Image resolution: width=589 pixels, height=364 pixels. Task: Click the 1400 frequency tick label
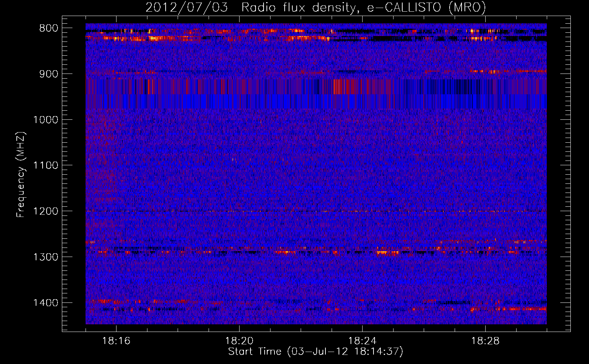point(46,303)
